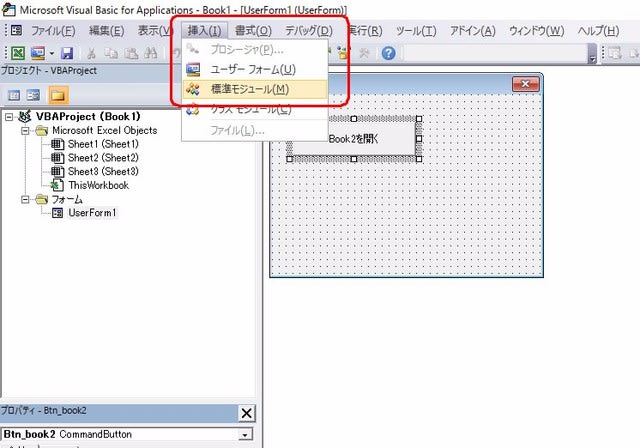
Task: Select Sheet2 (Sheet2) in project tree
Action: (103, 158)
